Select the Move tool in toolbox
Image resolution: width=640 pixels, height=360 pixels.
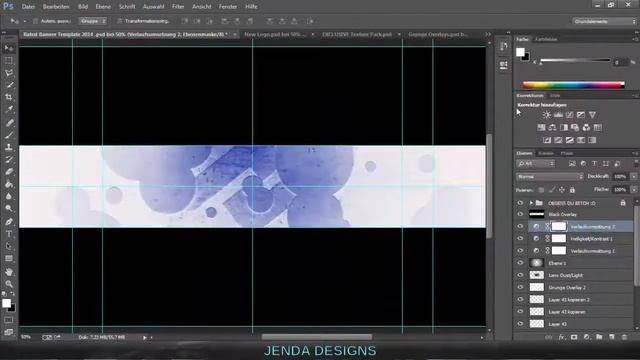pos(9,48)
